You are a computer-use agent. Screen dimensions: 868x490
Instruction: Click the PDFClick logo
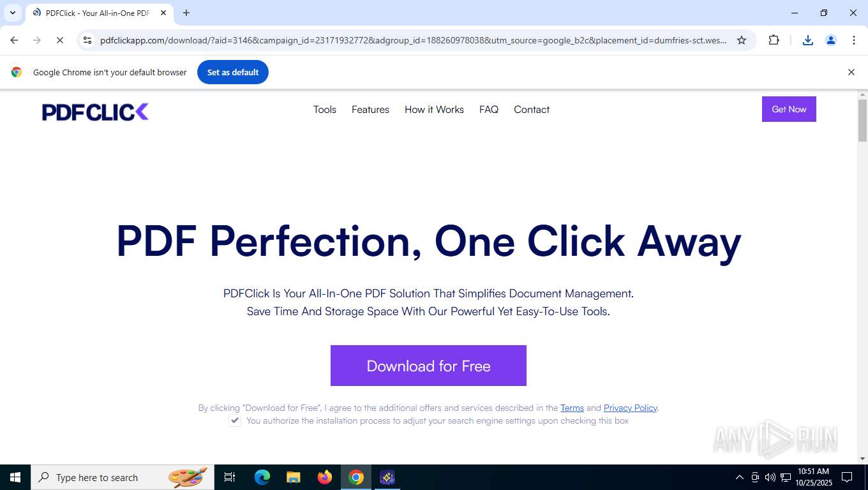coord(95,112)
